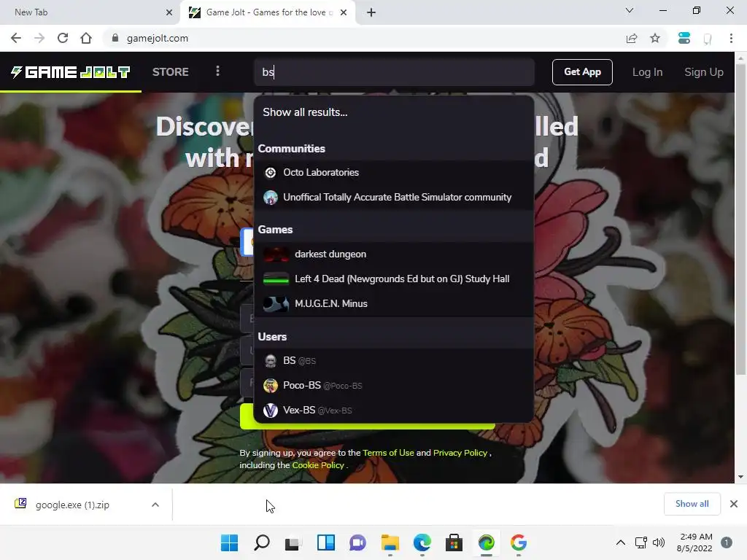This screenshot has width=747, height=560.
Task: Open Windows taskbar search
Action: [262, 542]
